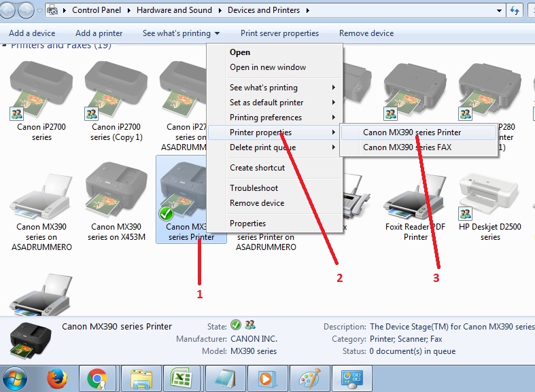Open Printing preferences from context menu
Viewport: 535px width, 392px height.
[x=275, y=118]
